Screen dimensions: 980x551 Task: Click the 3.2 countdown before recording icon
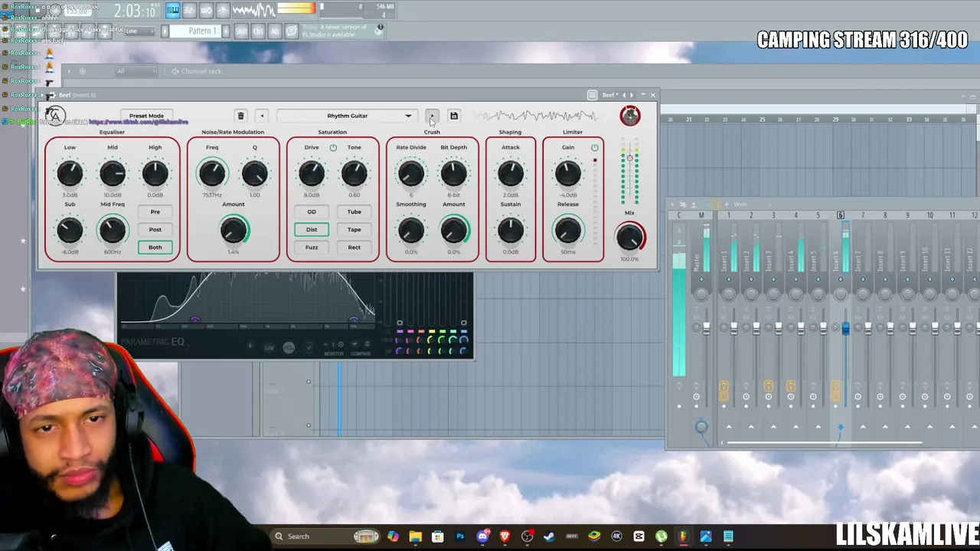189,10
